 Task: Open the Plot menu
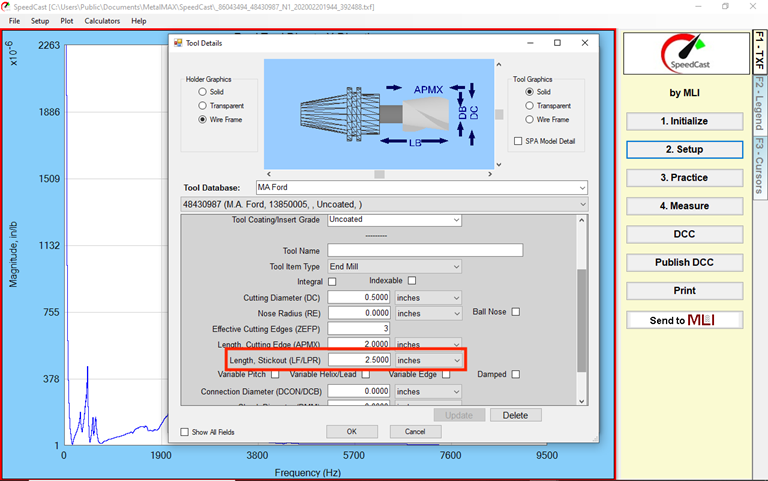(x=67, y=21)
